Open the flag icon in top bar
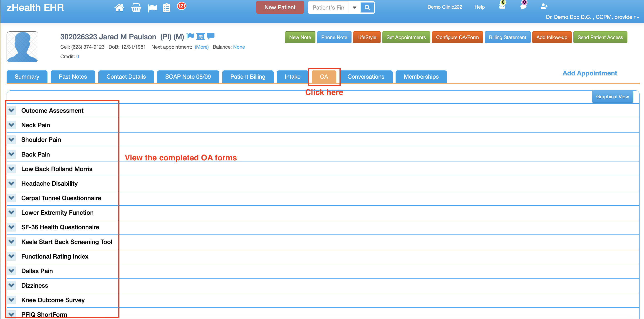The image size is (644, 319). tap(152, 8)
